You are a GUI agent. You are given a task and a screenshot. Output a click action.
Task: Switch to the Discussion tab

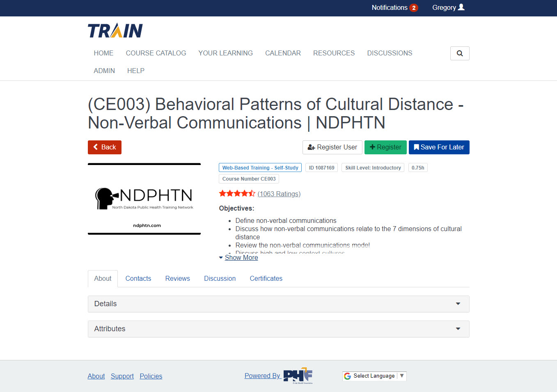pos(220,278)
